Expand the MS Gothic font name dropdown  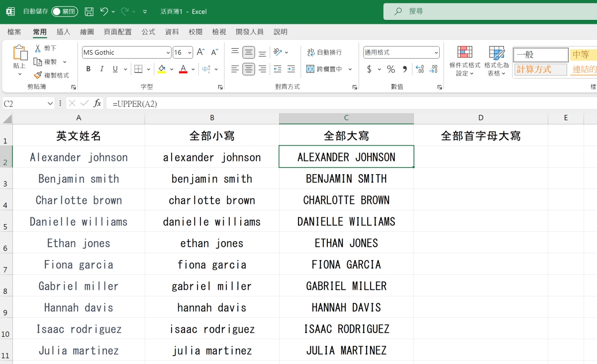point(168,53)
